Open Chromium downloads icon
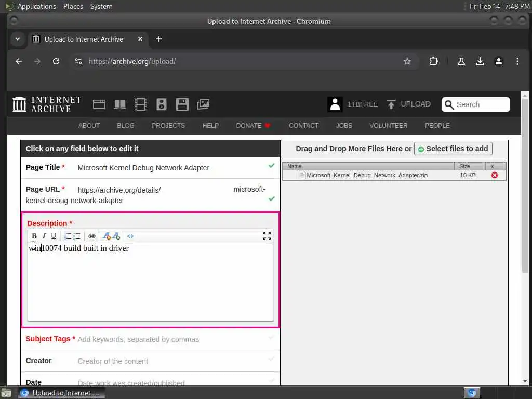The height and width of the screenshot is (399, 532). [480, 61]
